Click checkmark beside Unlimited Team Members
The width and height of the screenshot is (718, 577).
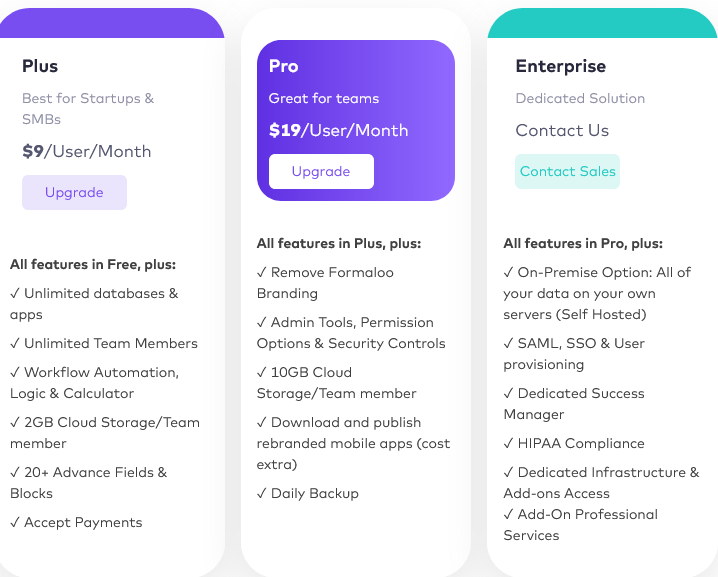coord(15,343)
